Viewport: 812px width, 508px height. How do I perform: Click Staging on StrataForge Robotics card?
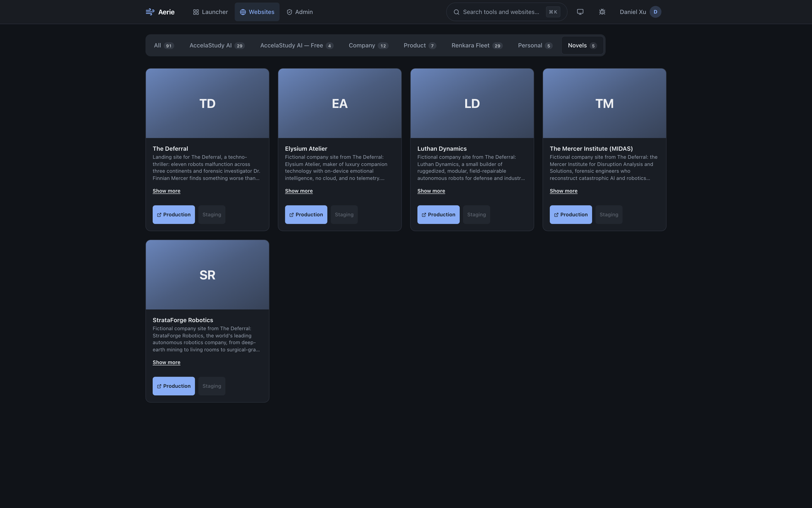pos(212,386)
